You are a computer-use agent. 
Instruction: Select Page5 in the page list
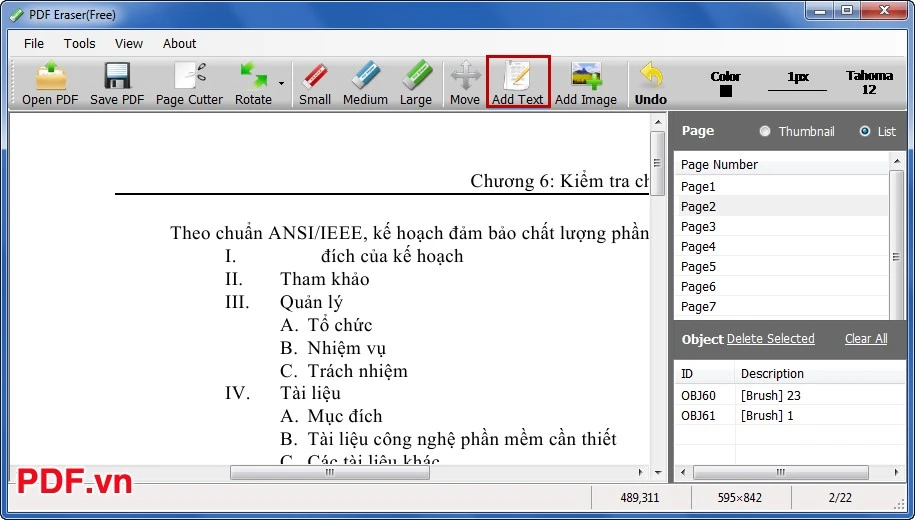(x=781, y=267)
